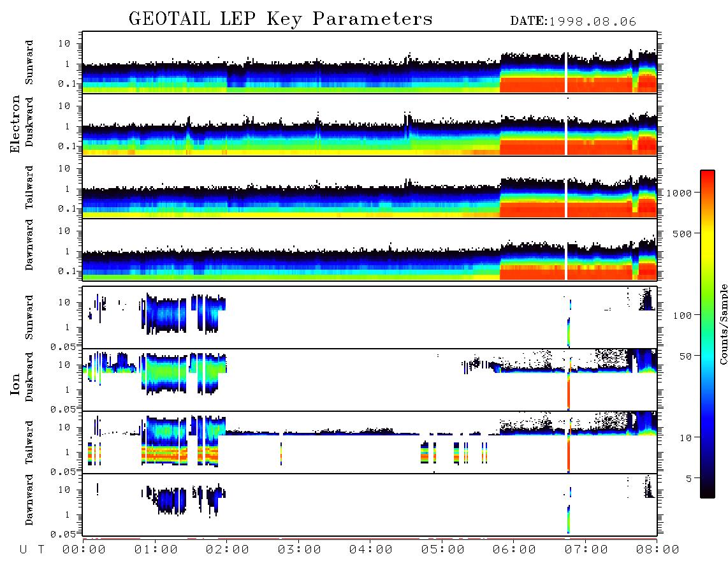Click the "06:00" time tick label

tap(514, 550)
